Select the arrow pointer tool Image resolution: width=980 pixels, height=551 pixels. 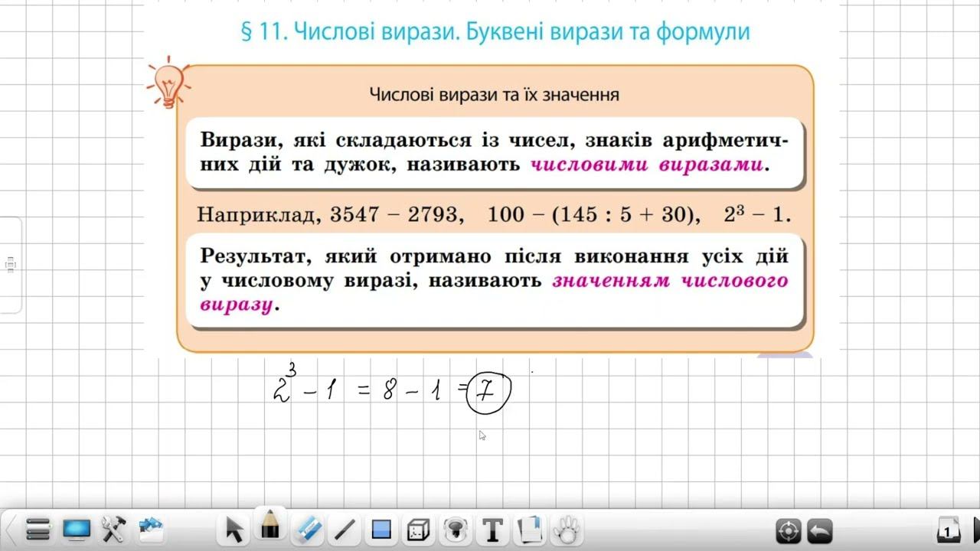click(234, 530)
